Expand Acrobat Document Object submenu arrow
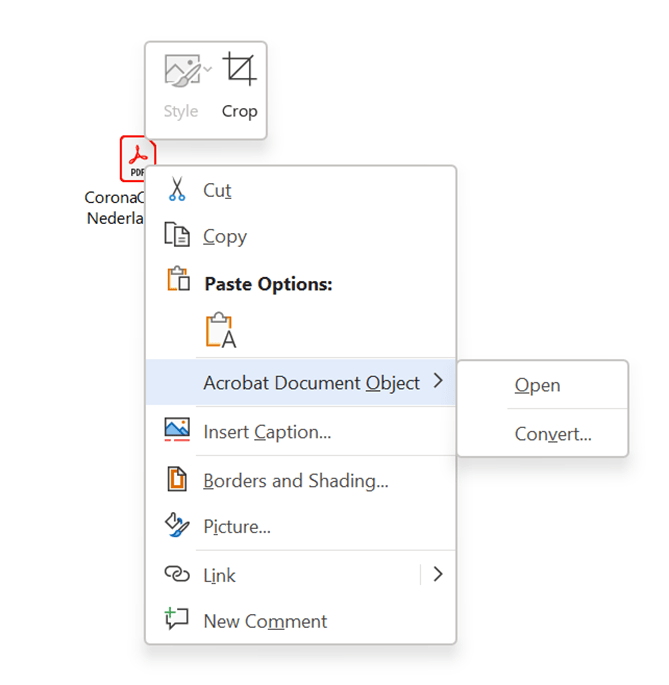 438,381
